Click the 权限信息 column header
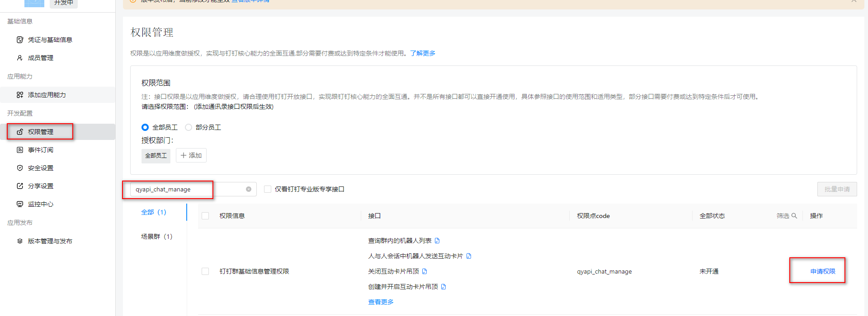868x316 pixels. (x=232, y=216)
